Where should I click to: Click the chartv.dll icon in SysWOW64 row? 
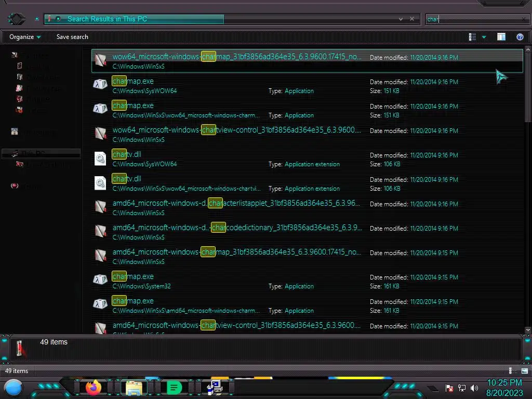(x=100, y=158)
